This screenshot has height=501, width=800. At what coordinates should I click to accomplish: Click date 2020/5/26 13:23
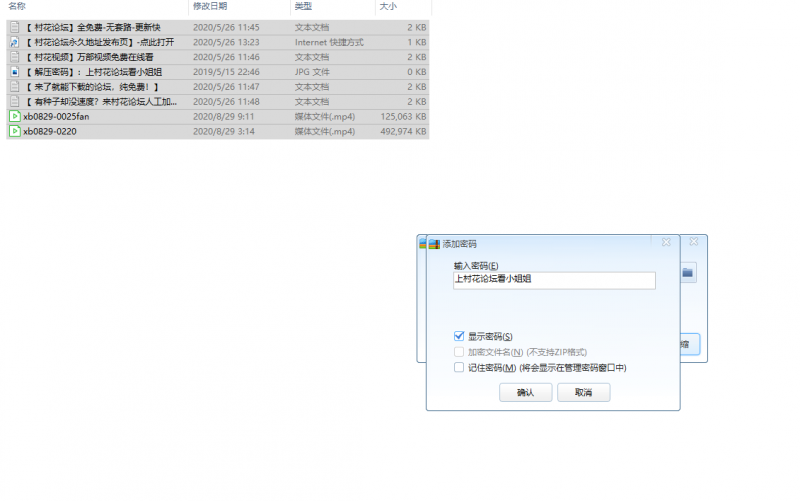tap(226, 42)
